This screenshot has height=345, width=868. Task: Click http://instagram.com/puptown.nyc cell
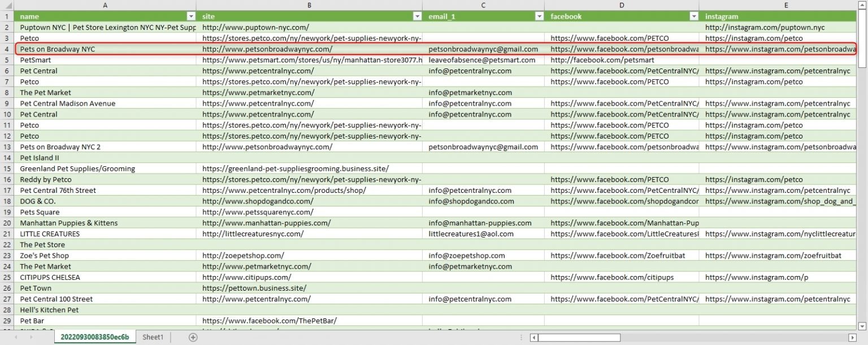[779, 27]
